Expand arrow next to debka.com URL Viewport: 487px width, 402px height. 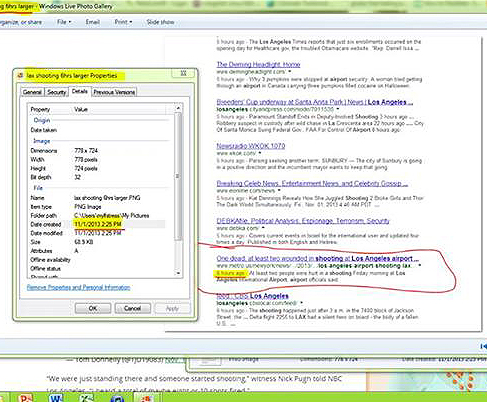pyautogui.click(x=263, y=228)
